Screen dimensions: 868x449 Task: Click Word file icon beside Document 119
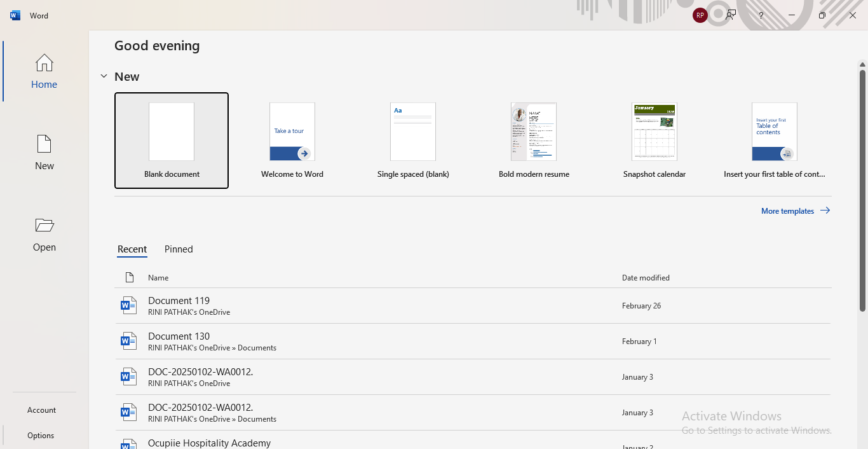pyautogui.click(x=128, y=306)
